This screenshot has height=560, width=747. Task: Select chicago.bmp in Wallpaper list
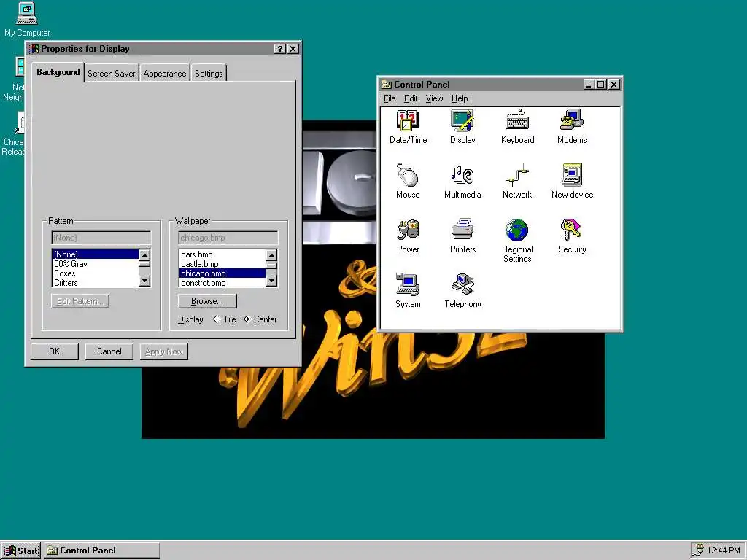tap(222, 273)
